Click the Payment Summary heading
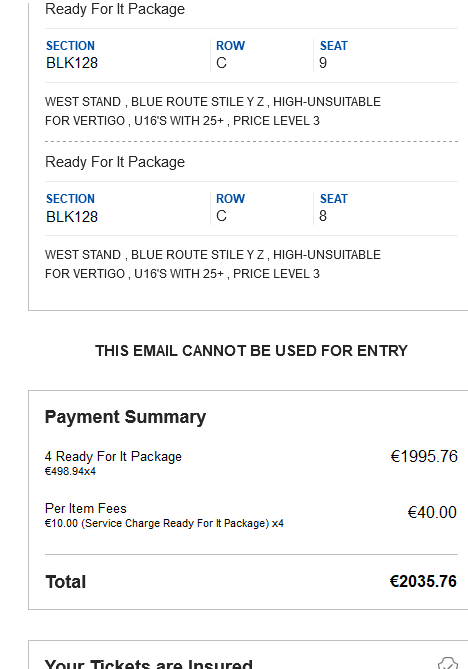 point(125,417)
